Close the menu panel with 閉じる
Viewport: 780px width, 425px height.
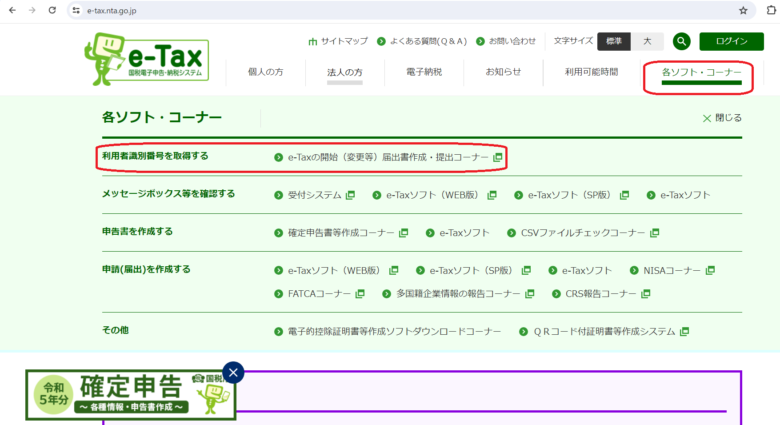coord(722,118)
